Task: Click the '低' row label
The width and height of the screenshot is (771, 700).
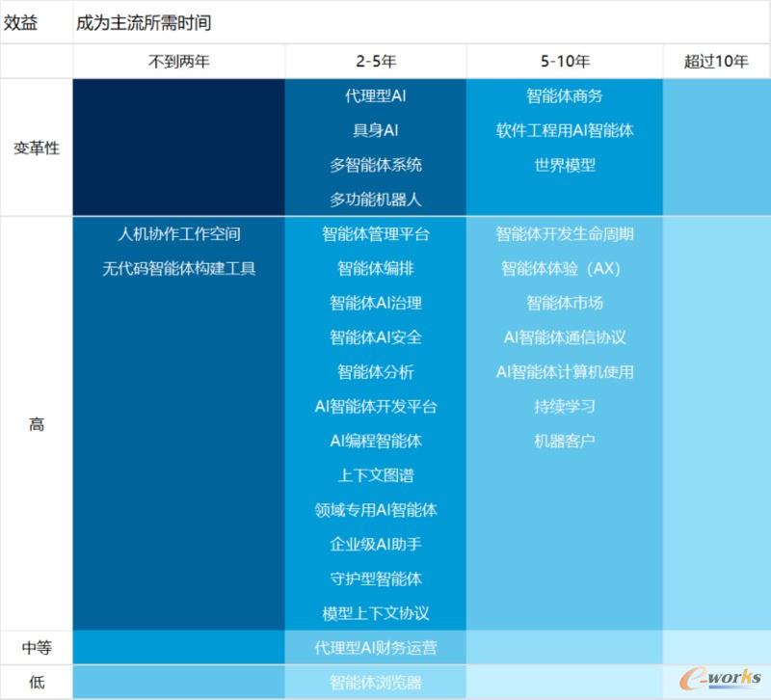Action: [37, 682]
